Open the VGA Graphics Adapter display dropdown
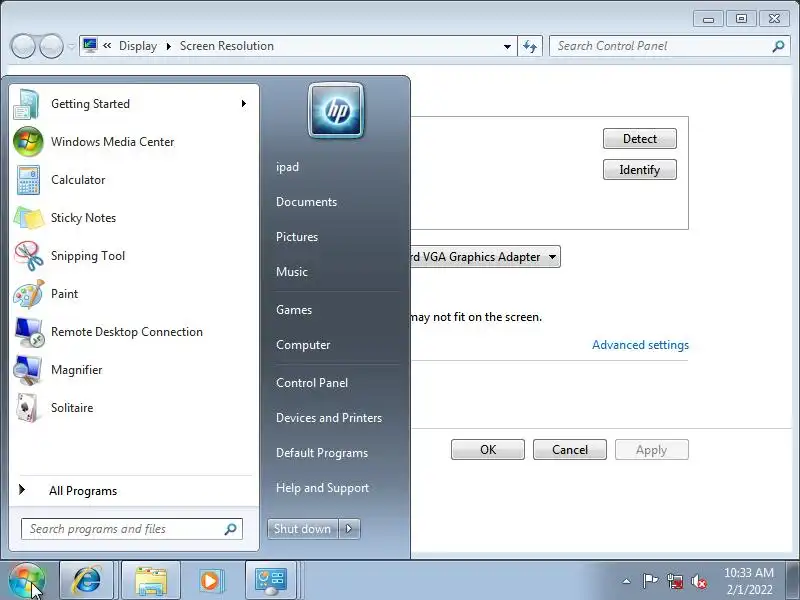800x600 pixels. point(553,257)
